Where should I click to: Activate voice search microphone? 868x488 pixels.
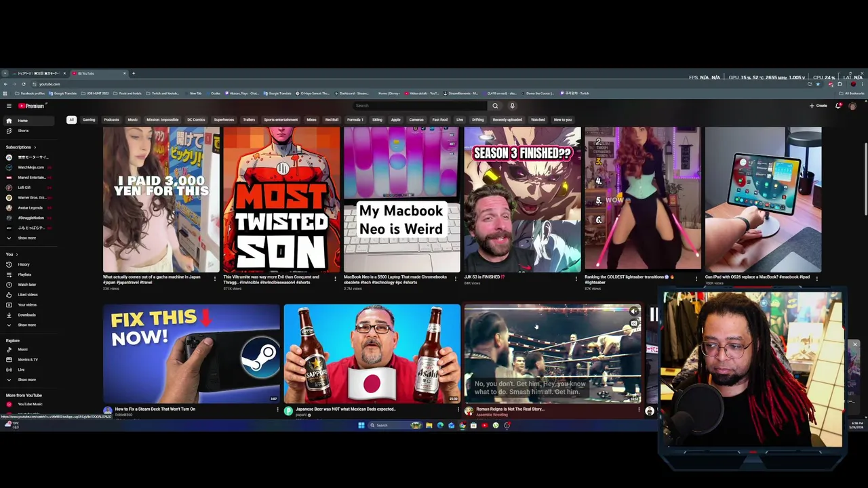(512, 106)
